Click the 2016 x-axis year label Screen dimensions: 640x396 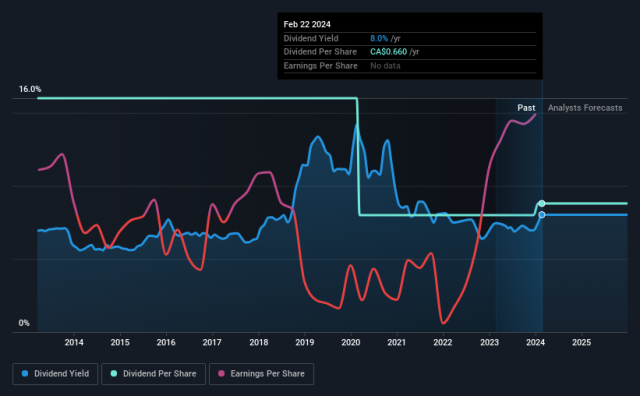click(166, 342)
